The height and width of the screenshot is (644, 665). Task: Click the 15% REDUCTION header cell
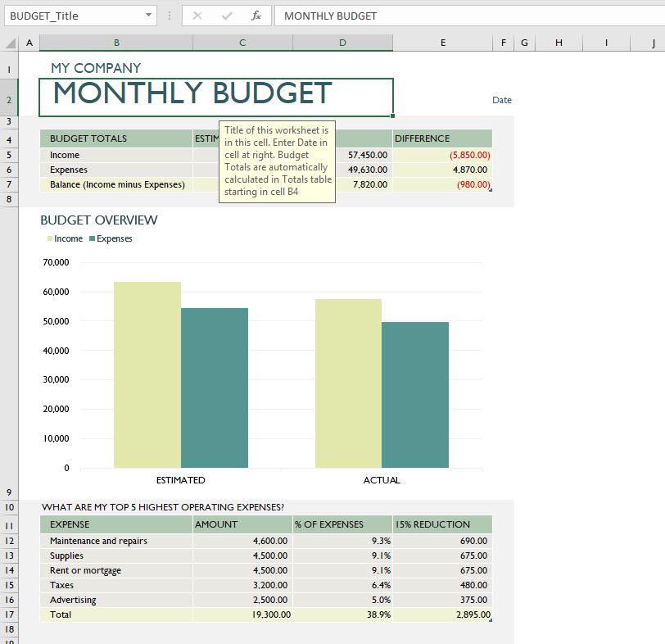click(442, 524)
